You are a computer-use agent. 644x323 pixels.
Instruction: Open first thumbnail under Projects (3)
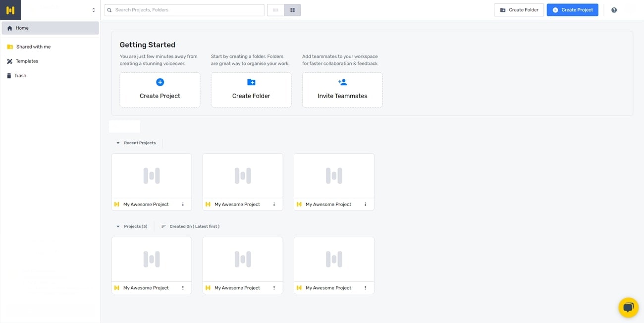tap(152, 259)
